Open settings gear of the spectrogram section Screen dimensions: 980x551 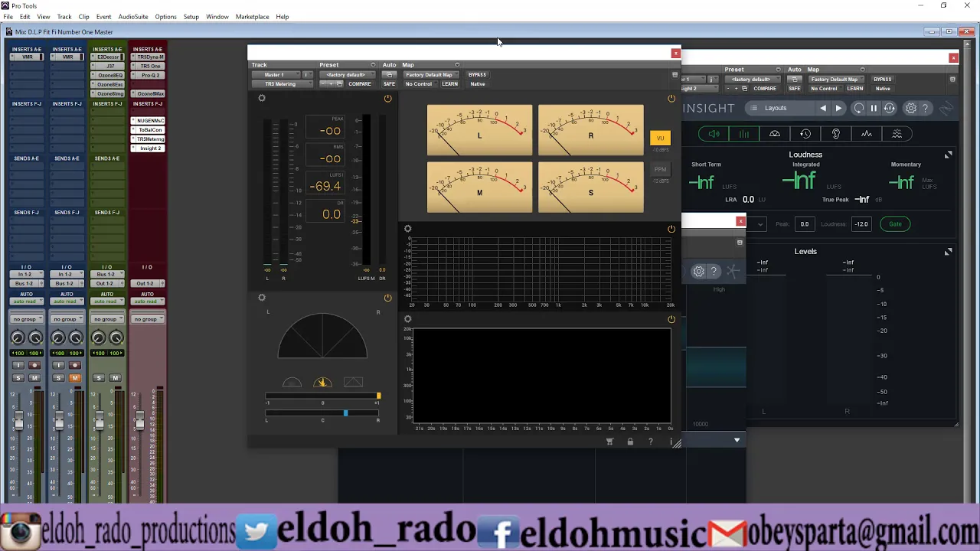pos(407,319)
